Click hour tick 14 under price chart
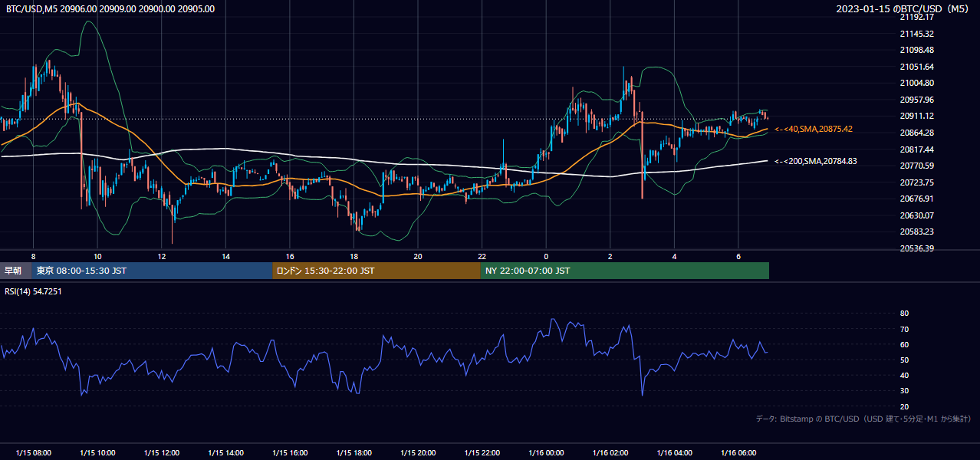 click(x=225, y=256)
